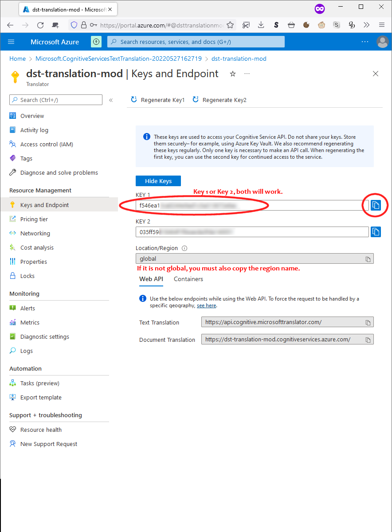Open Activity log
The image size is (392, 532).
click(34, 130)
